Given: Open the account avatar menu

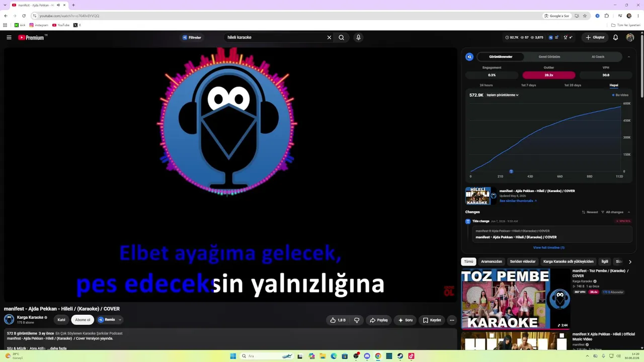Looking at the screenshot, I should click(x=630, y=37).
